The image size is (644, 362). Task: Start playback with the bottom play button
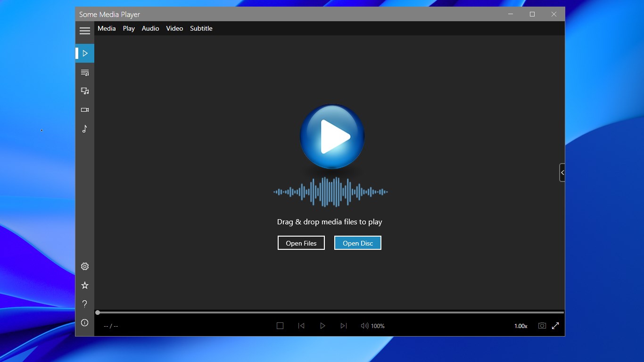(322, 326)
